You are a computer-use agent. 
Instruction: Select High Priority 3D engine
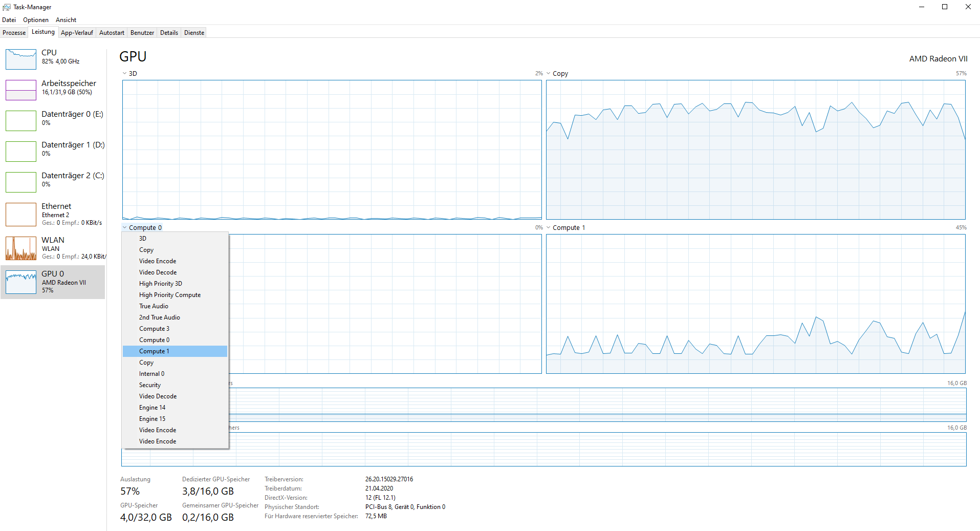click(x=175, y=284)
